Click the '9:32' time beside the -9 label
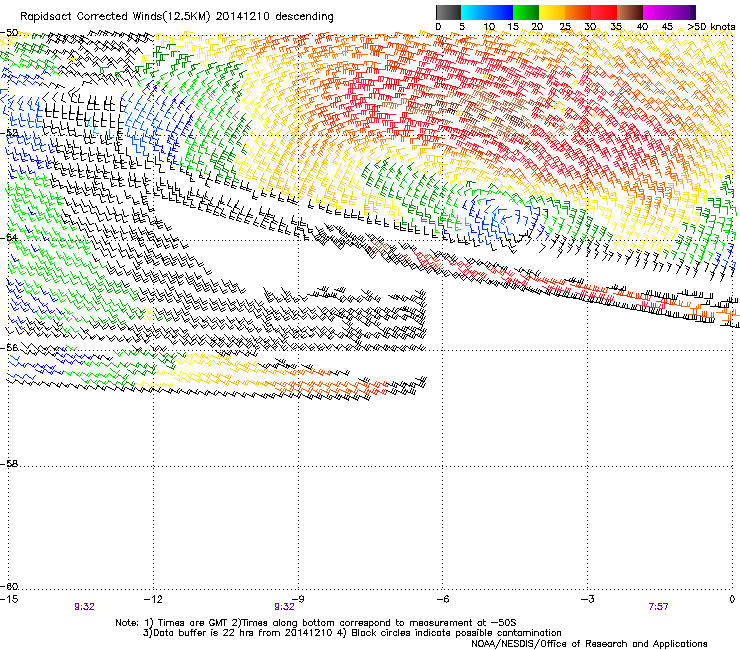This screenshot has width=740, height=650. [x=284, y=607]
